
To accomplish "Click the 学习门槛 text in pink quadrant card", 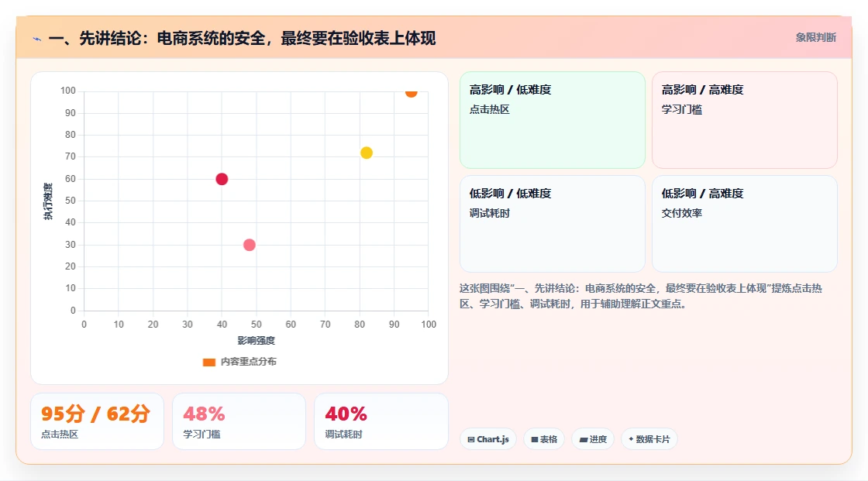I will coord(681,109).
